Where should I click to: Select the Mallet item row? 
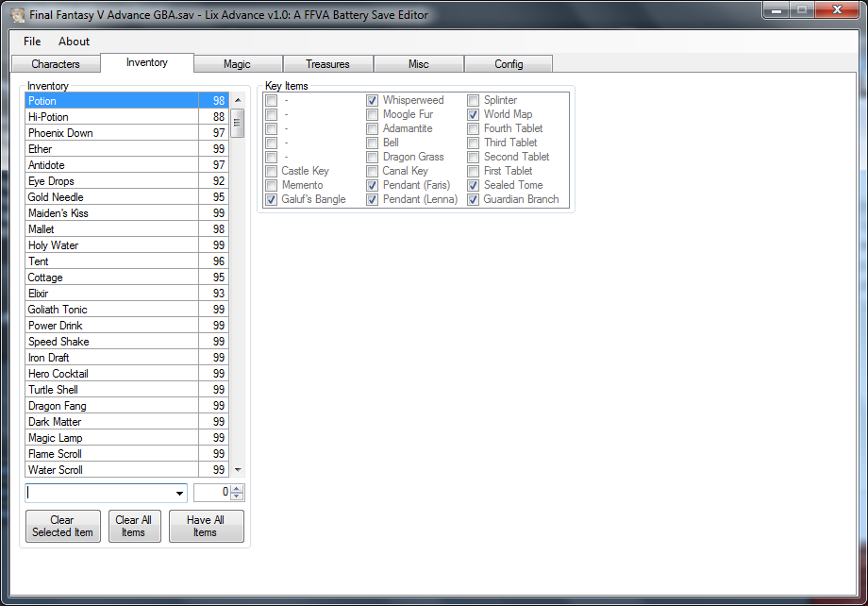pyautogui.click(x=126, y=229)
